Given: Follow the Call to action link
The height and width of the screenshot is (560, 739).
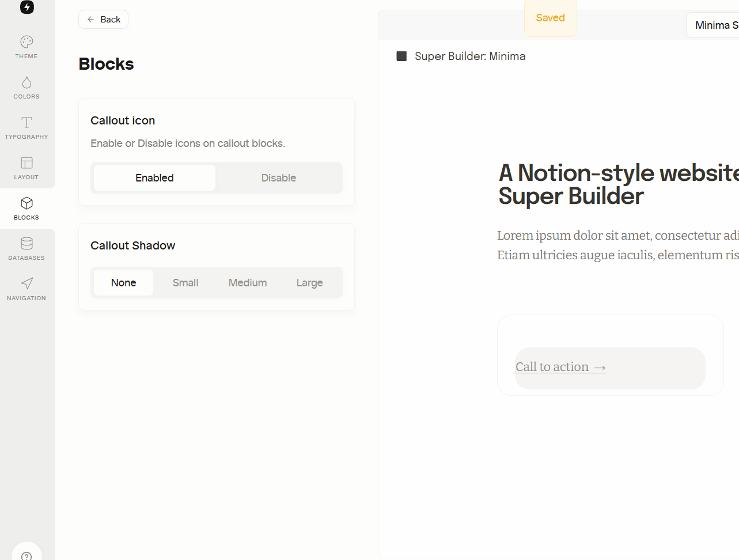Looking at the screenshot, I should click(560, 367).
